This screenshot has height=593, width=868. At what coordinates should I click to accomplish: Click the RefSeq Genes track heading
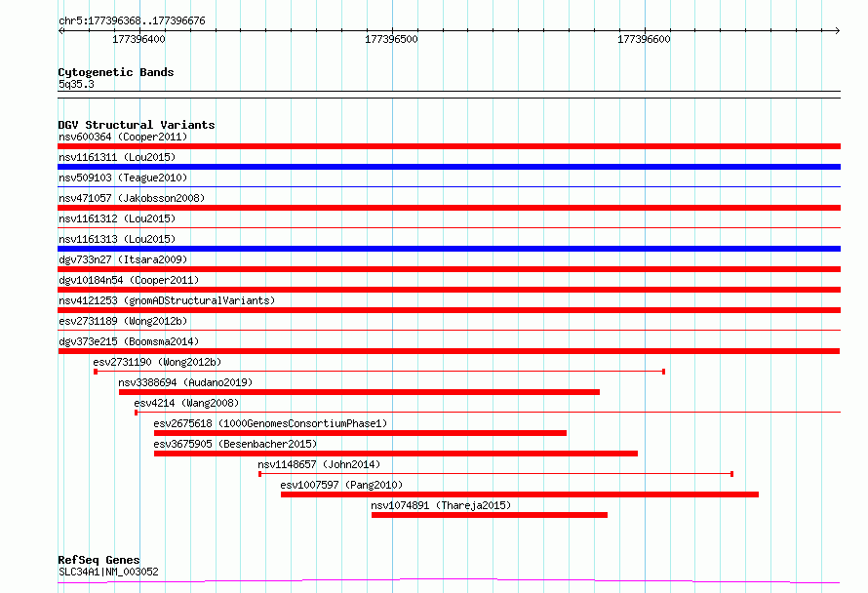(99, 560)
